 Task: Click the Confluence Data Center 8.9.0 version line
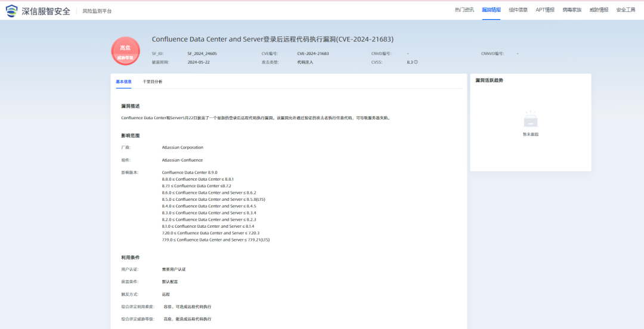click(190, 172)
